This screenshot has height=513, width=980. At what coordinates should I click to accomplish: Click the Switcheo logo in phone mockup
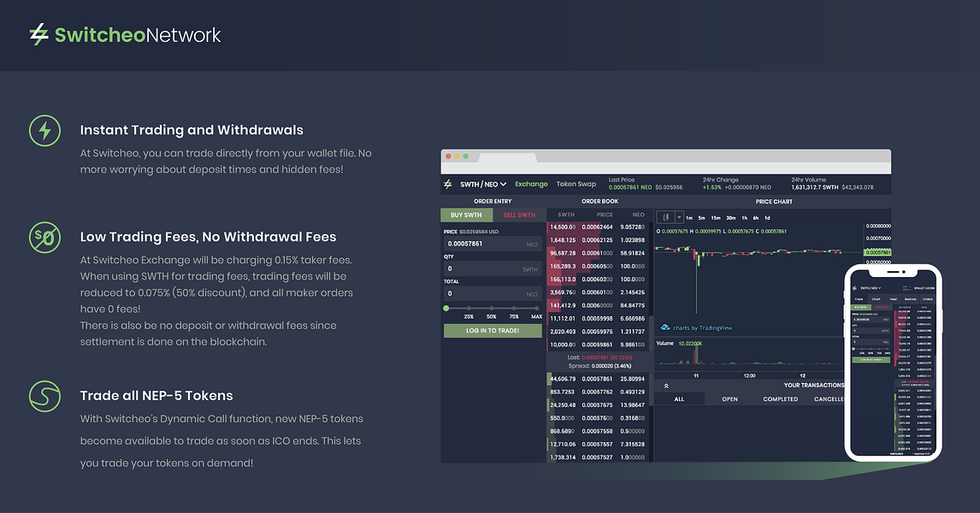click(x=854, y=288)
